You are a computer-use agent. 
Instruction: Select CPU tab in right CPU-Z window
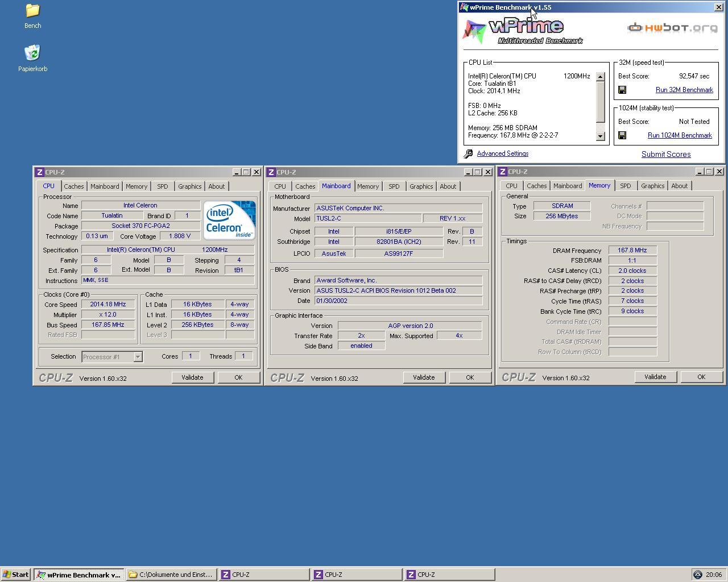coord(511,186)
